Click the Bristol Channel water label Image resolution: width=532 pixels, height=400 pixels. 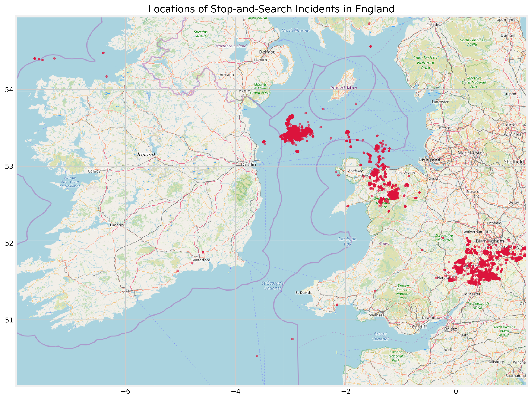tap(380, 336)
